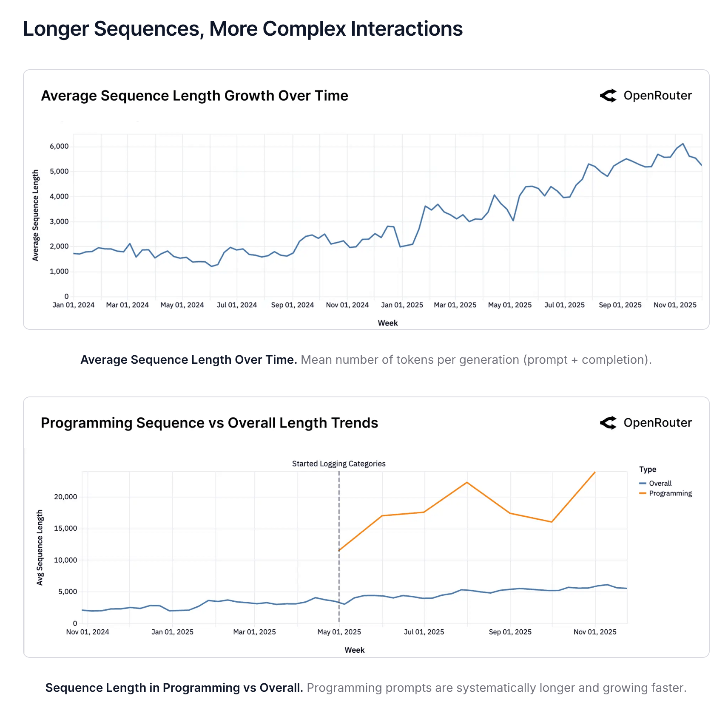Click the OpenRouter text in bottom chart

point(657,423)
